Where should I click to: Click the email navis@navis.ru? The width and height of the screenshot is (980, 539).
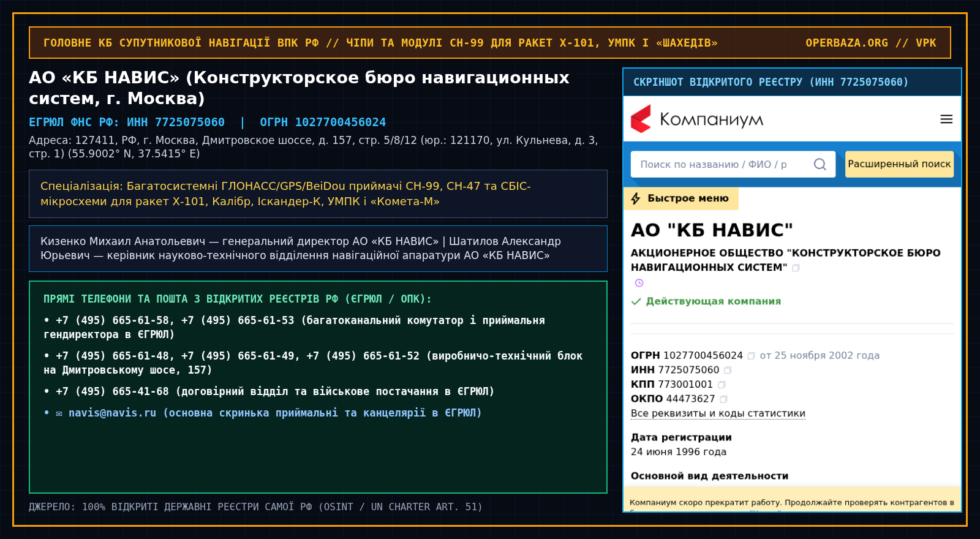coord(112,413)
